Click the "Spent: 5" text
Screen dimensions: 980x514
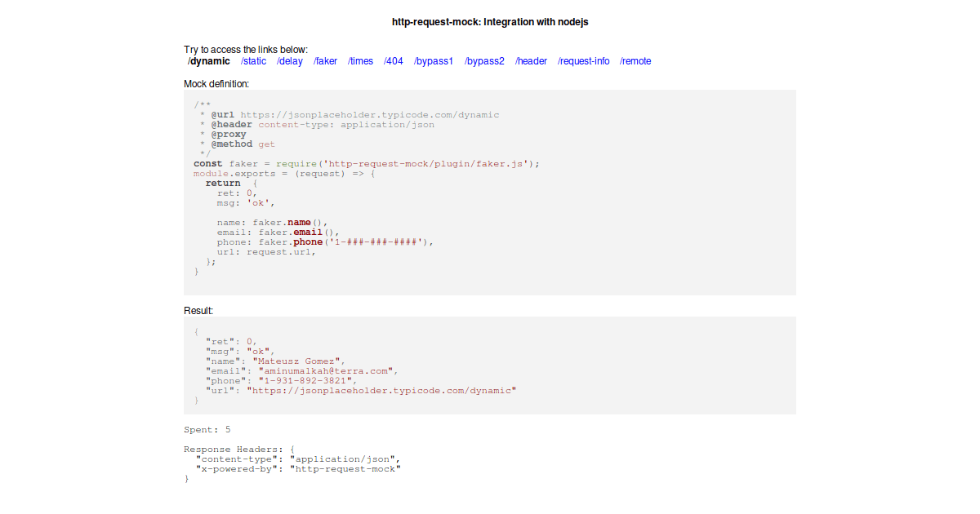point(207,429)
